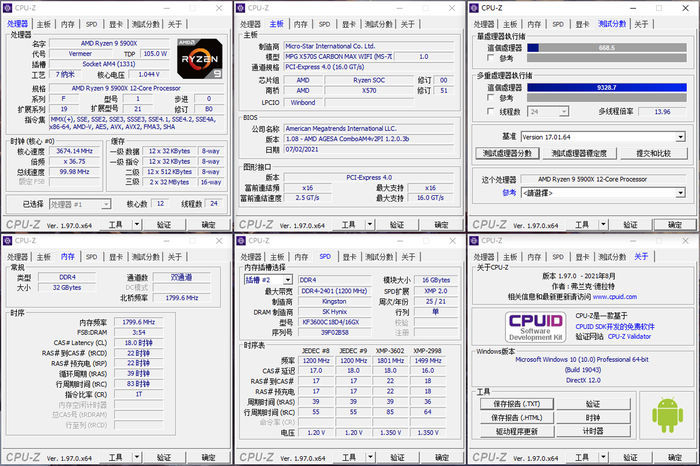Click the 提交和比较 button
Screen dimensions: 700x466
click(653, 153)
